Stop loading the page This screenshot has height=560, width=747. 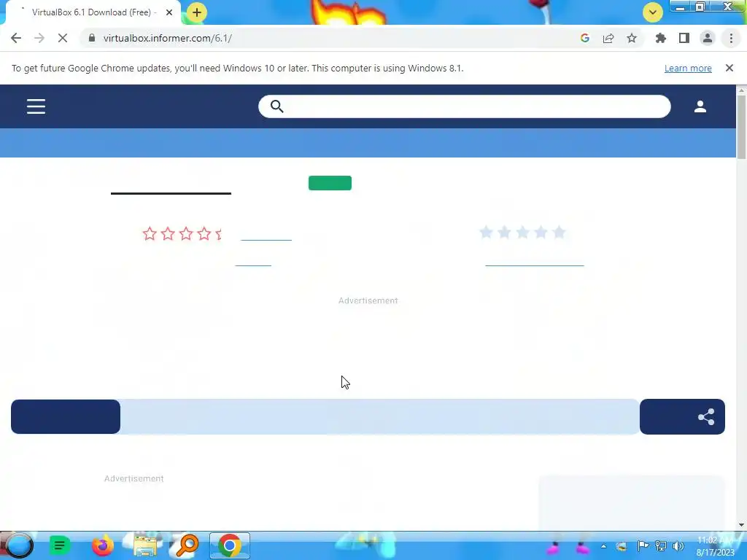coord(63,38)
